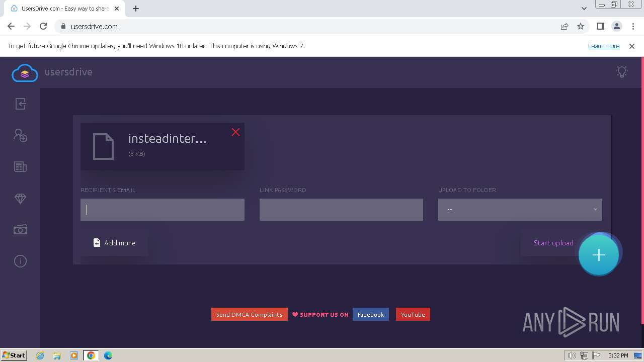Open the Chrome three-dot menu

633,26
